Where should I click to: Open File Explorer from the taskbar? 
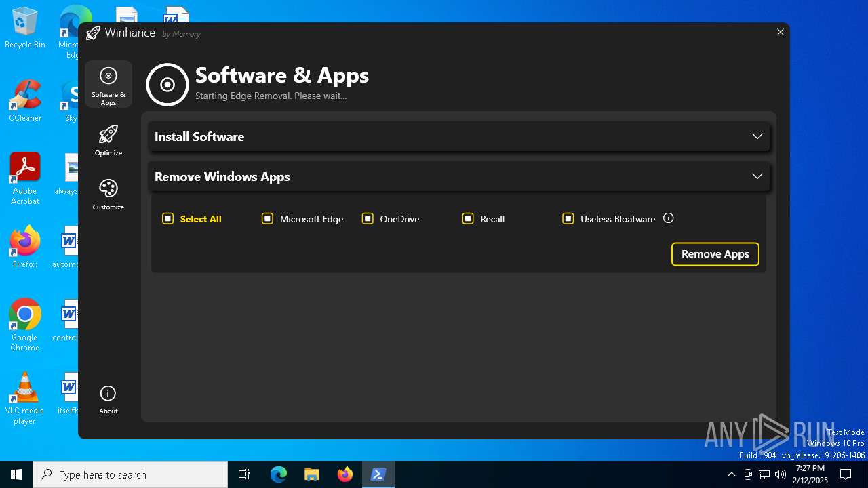[x=311, y=474]
